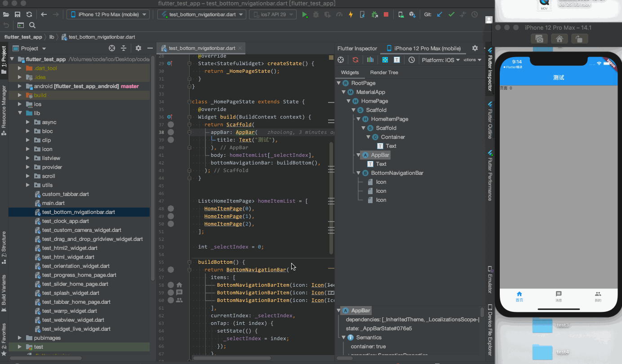
Task: Click simulator screenshot camera button
Action: 539,39
